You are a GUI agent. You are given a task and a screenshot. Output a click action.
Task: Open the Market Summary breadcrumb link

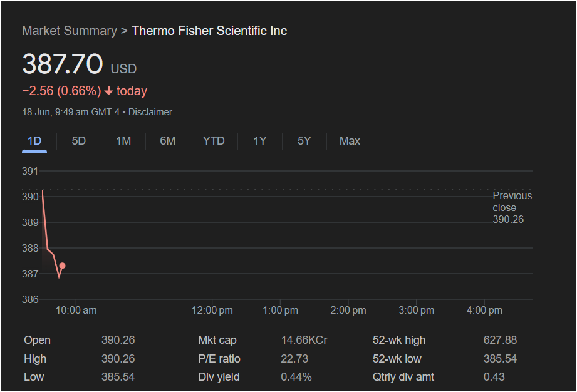(x=69, y=31)
